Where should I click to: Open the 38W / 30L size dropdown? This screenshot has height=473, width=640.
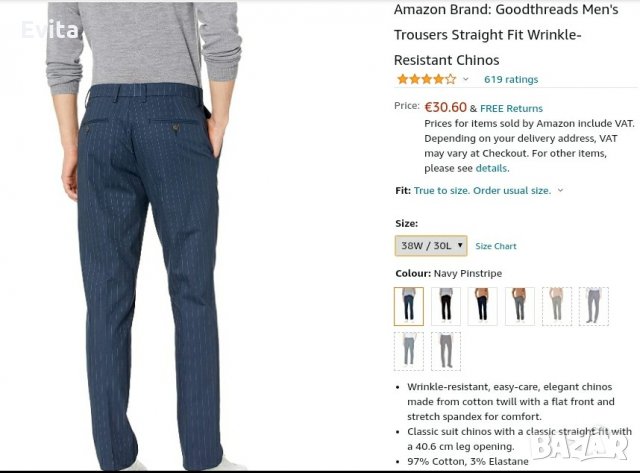(x=431, y=246)
